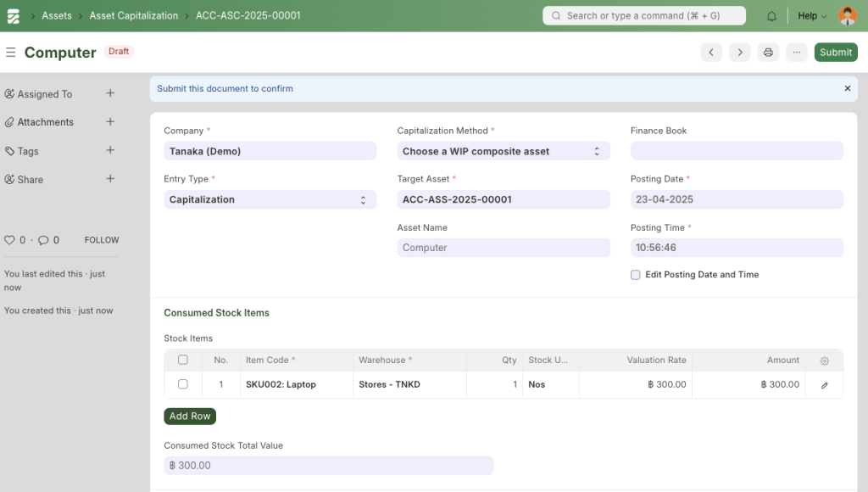Image resolution: width=868 pixels, height=492 pixels.
Task: Click the Submit button
Action: point(835,53)
